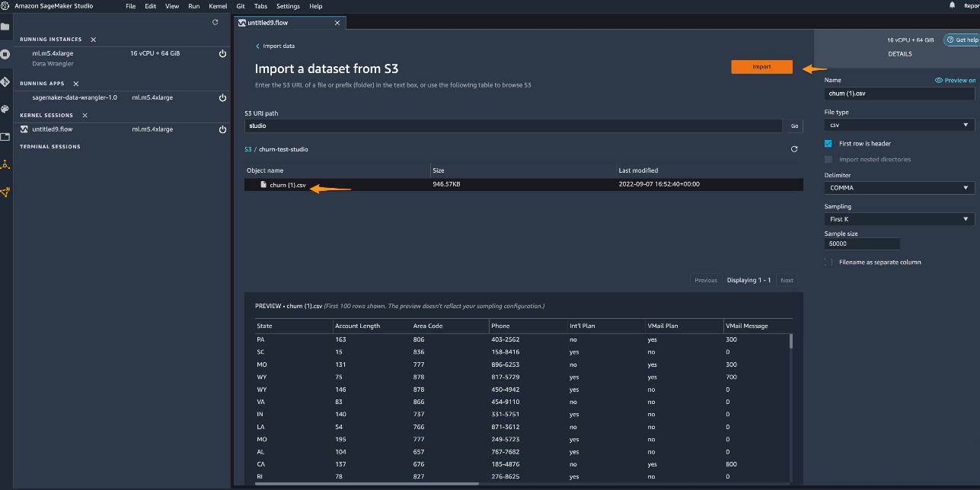
Task: Open the Git sidebar icon
Action: 5,81
